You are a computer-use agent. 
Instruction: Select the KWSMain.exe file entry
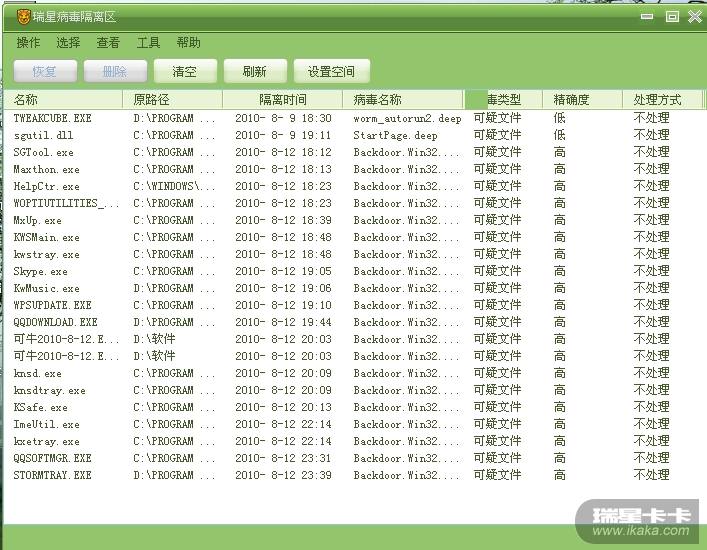tap(46, 237)
